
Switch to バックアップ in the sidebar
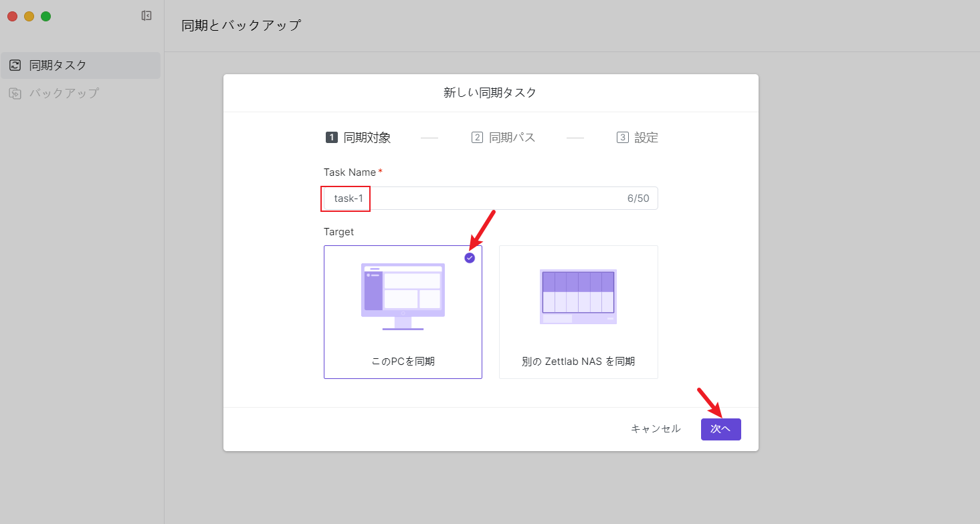pos(64,94)
